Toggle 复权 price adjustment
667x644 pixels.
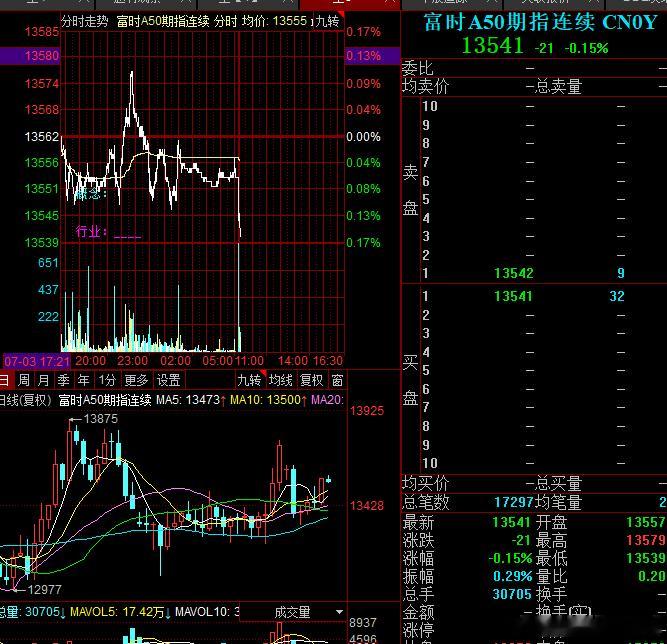[312, 380]
